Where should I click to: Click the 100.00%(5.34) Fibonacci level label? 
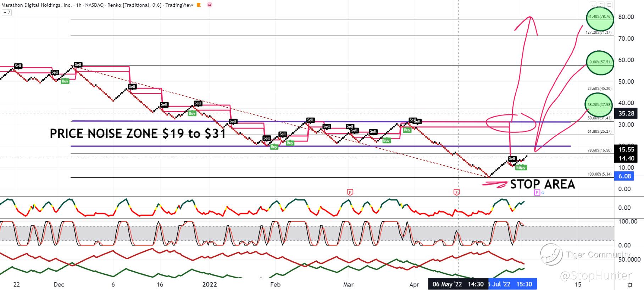tap(600, 174)
